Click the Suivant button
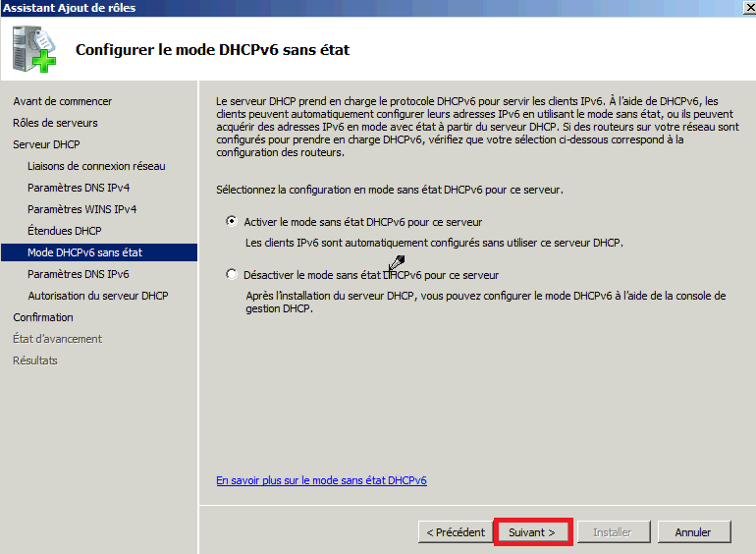 coord(533,532)
